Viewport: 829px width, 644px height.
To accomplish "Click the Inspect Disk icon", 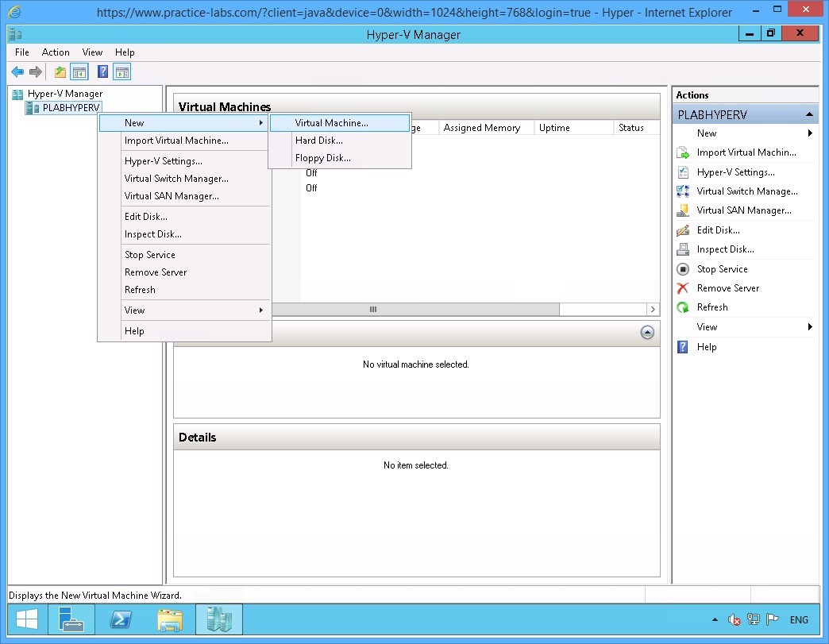I will (684, 249).
